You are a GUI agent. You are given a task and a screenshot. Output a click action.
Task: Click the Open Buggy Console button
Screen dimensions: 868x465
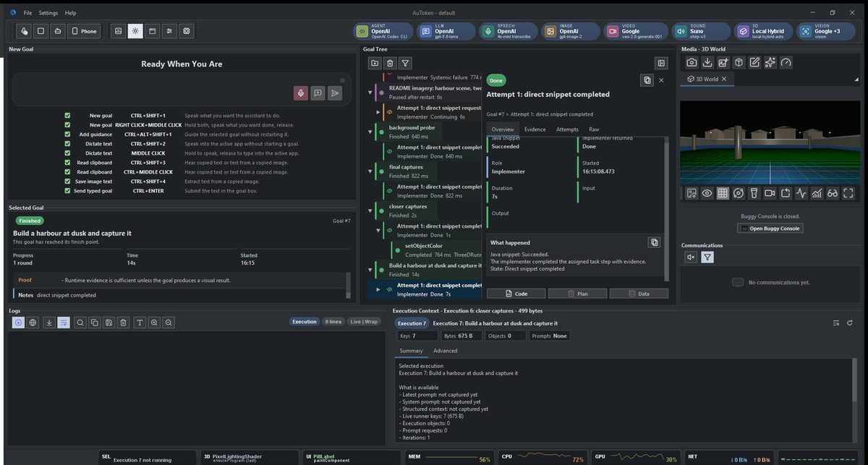[770, 229]
